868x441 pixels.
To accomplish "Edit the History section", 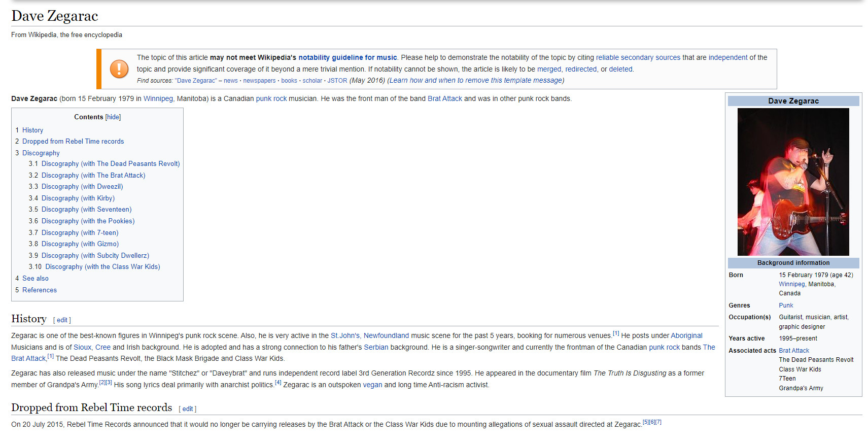I will [x=62, y=320].
